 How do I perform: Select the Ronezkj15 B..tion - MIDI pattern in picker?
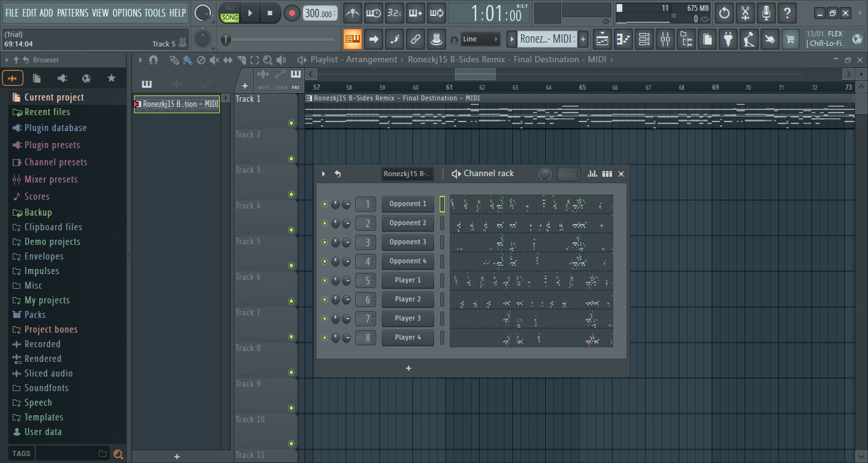coord(177,104)
